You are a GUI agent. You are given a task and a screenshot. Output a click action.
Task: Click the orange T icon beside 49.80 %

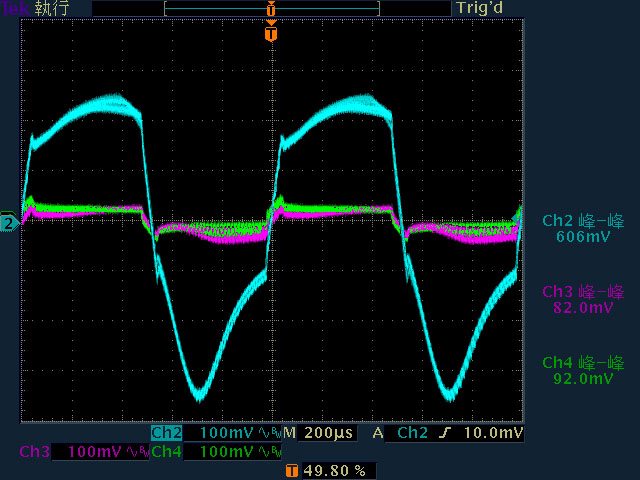(x=291, y=470)
